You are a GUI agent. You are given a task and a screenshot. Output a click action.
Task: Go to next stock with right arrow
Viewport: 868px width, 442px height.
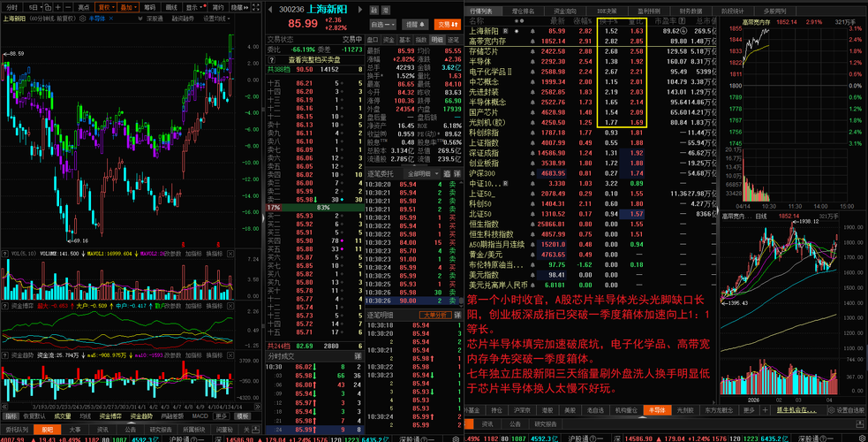pyautogui.click(x=359, y=10)
